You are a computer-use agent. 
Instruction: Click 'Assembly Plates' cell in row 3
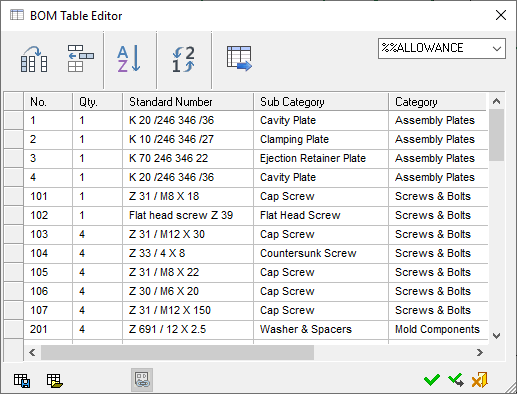(438, 158)
